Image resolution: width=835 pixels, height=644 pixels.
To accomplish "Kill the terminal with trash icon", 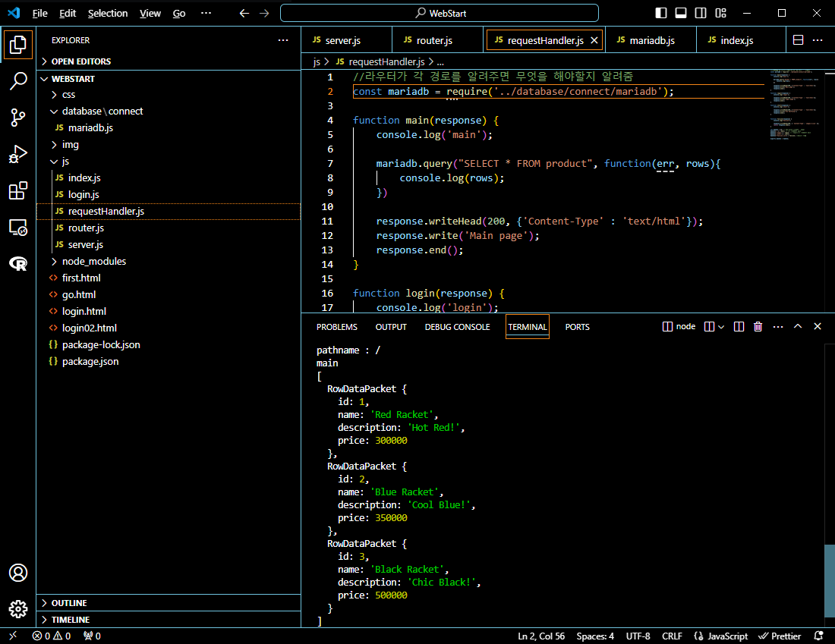I will point(758,326).
